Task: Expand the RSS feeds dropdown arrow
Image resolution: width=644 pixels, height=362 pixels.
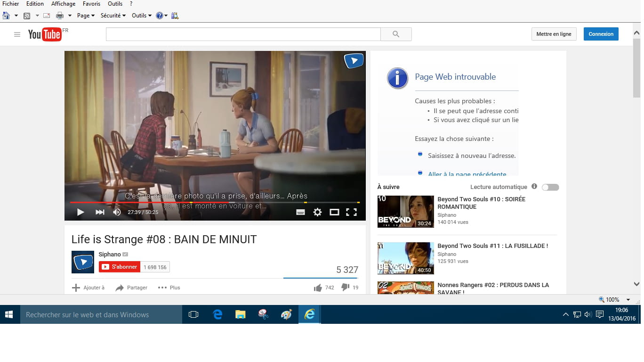Action: [37, 16]
